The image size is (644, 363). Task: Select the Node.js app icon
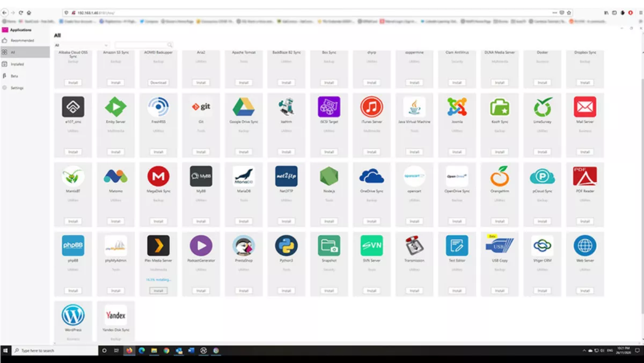pyautogui.click(x=329, y=176)
